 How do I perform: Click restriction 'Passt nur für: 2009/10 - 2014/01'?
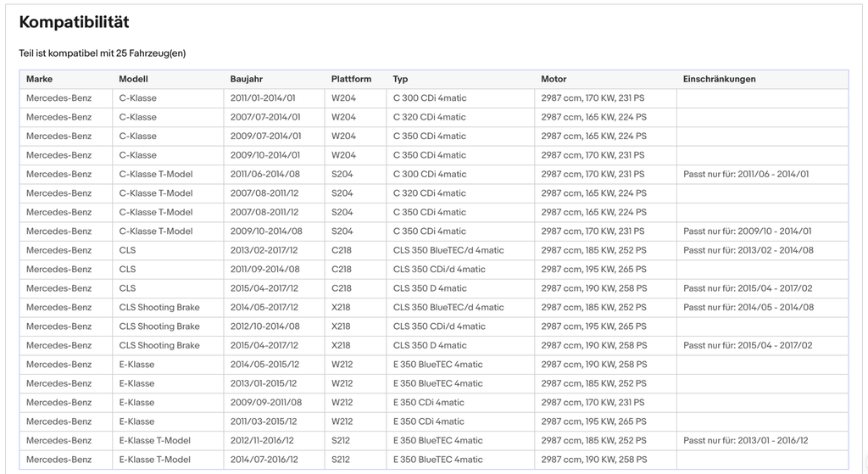(x=748, y=231)
